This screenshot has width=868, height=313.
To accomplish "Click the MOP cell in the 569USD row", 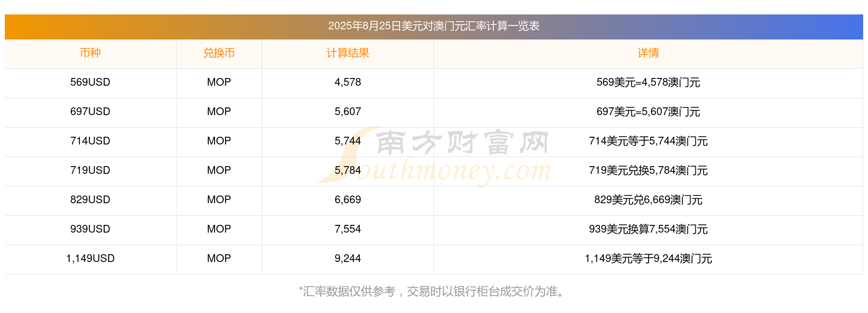I will tap(219, 82).
